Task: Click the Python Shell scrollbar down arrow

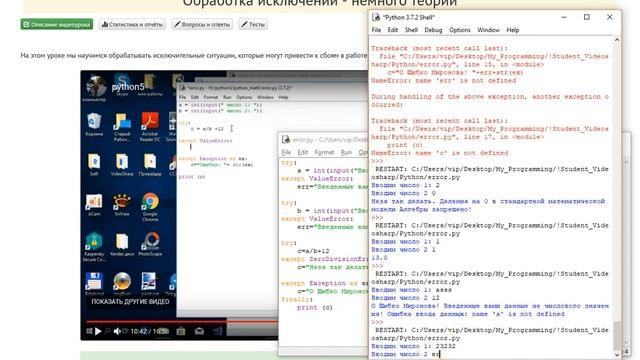Action: click(616, 355)
